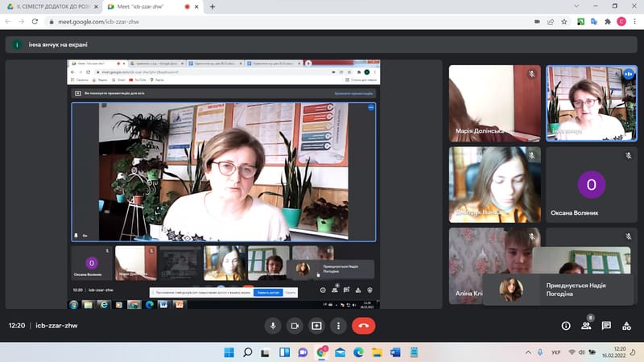
Task: Open the three-dot more options menu
Action: click(338, 326)
